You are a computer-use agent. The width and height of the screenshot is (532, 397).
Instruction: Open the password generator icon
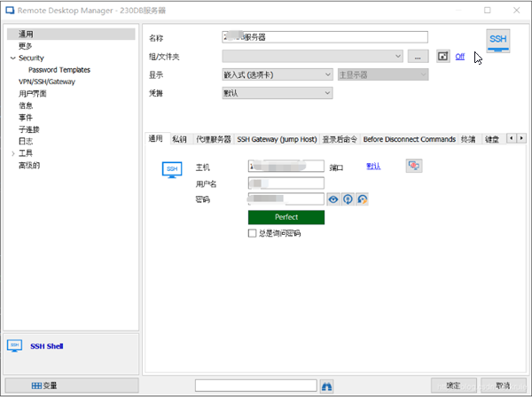point(348,199)
